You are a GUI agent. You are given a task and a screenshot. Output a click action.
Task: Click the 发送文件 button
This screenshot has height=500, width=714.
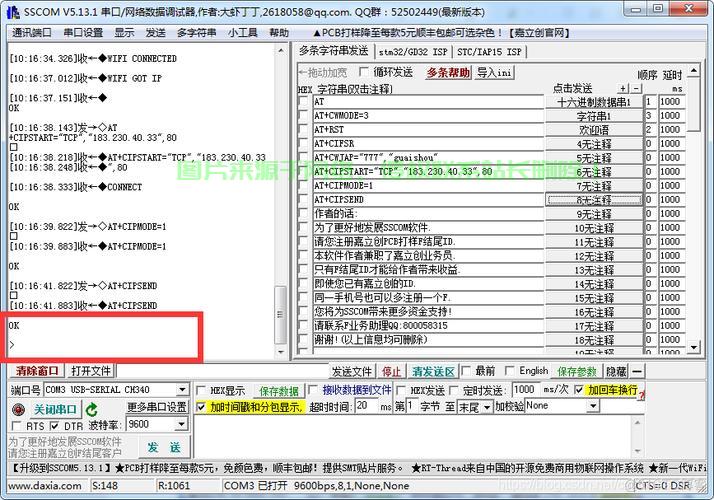352,372
